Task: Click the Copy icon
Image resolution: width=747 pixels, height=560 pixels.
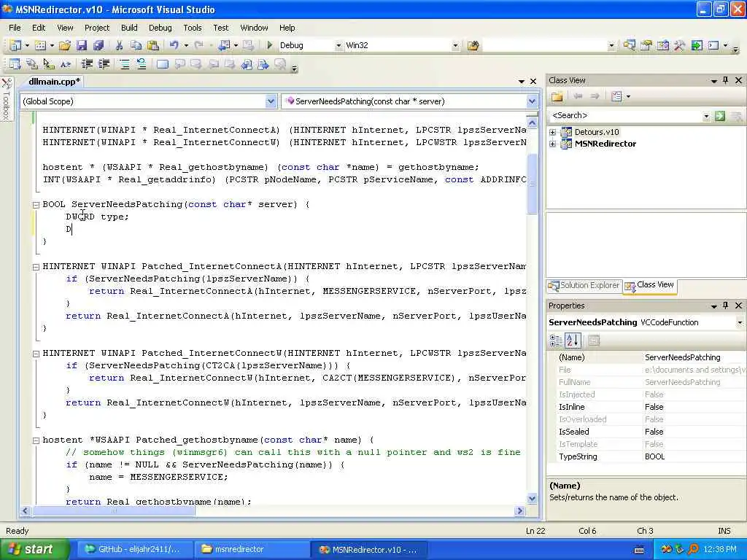Action: 136,45
